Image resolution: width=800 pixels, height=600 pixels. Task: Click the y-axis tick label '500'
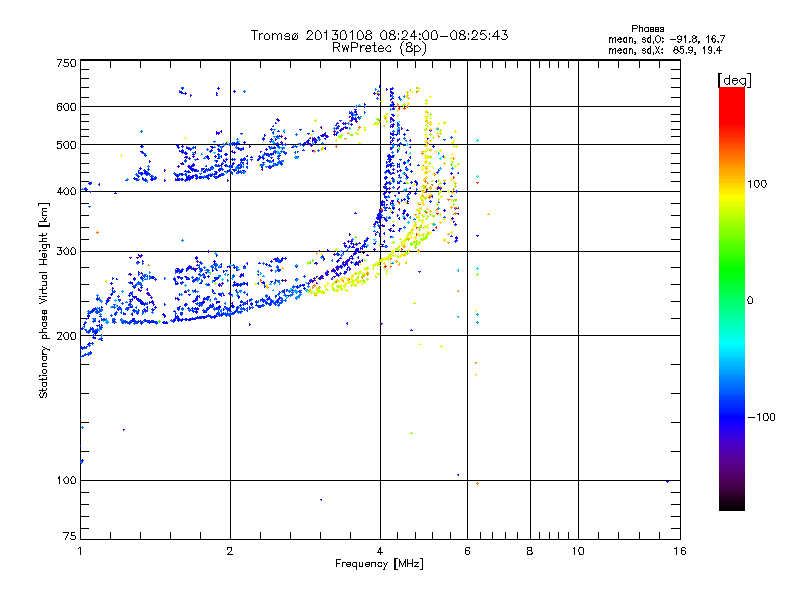pos(66,145)
